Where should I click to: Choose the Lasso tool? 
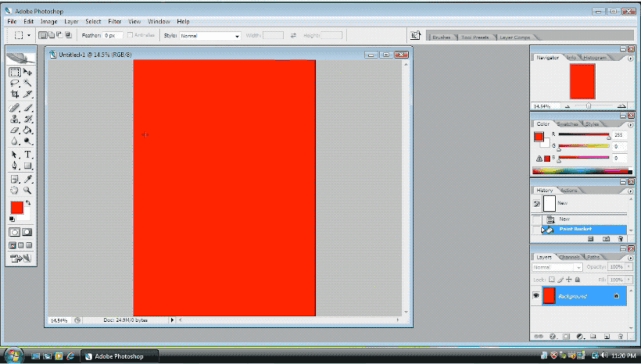15,83
